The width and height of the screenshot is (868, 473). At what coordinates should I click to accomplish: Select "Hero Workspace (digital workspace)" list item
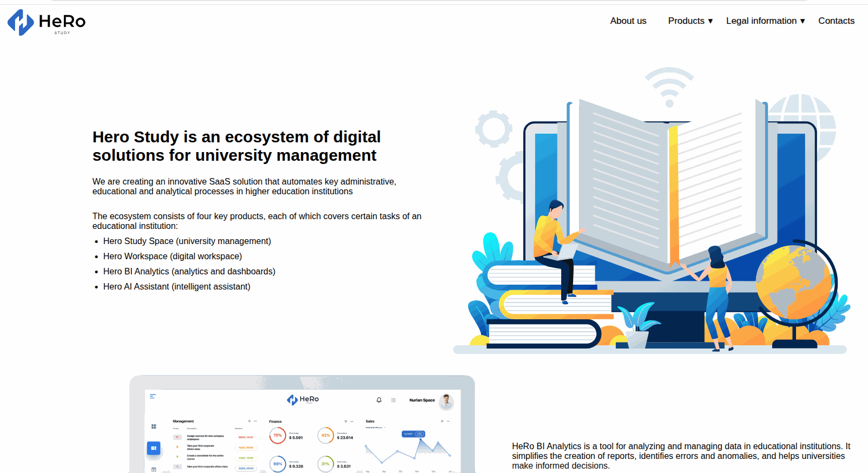pos(173,257)
